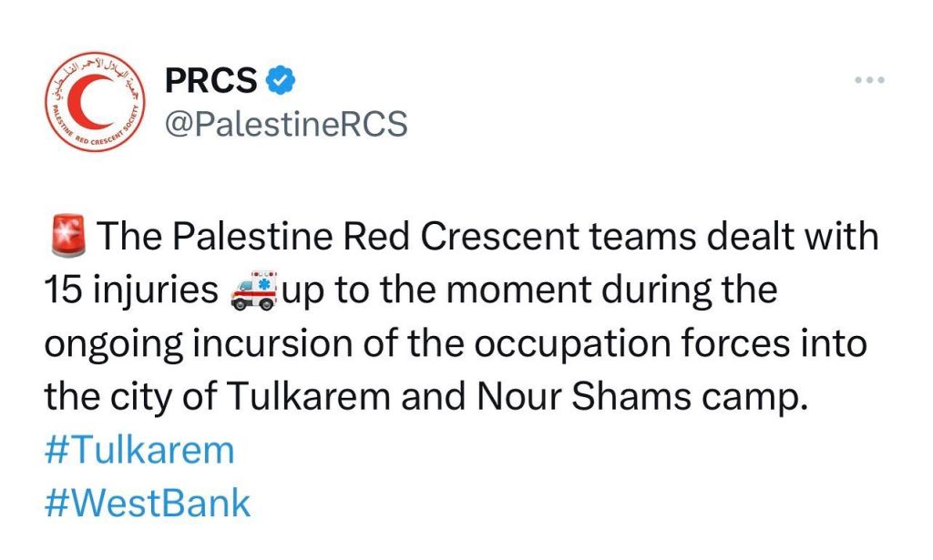Click the red crescent symbol inside the avatar
The height and width of the screenshot is (560, 933).
coord(89,102)
